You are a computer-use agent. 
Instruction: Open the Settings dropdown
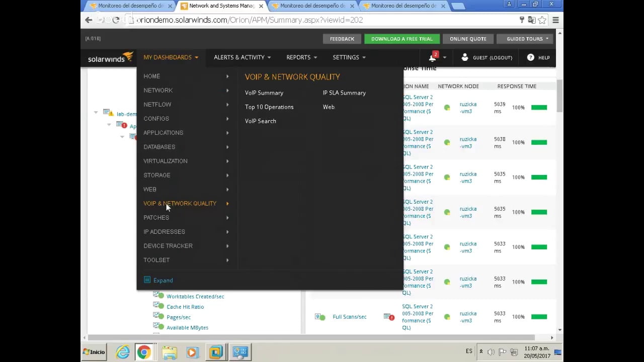[349, 57]
